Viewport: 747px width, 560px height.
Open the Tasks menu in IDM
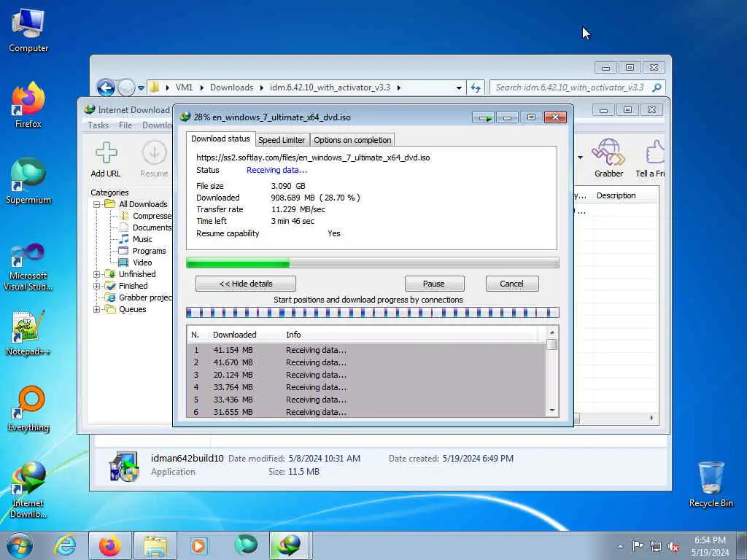pos(98,125)
